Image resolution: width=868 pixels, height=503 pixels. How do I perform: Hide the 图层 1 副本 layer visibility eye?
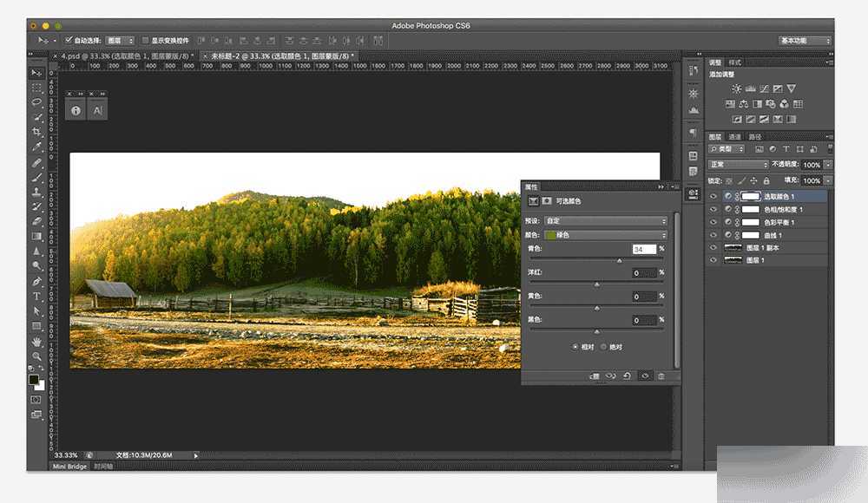tap(713, 247)
